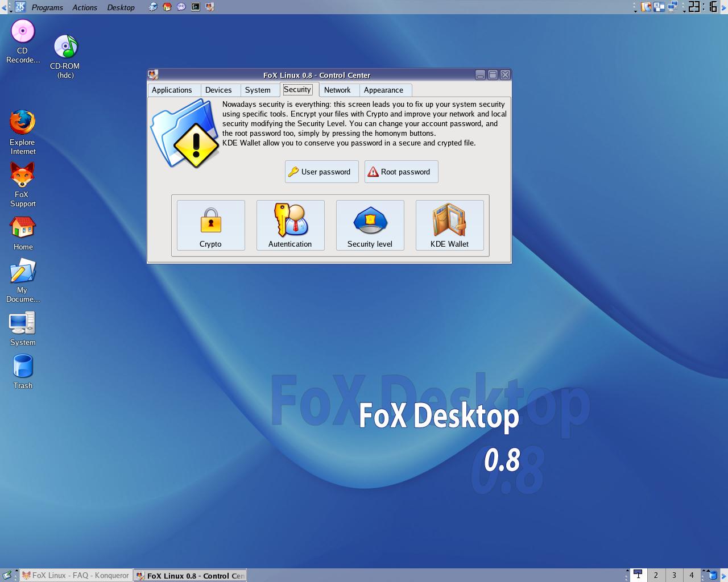Click the 23:16 digital clock
Viewport: 728px width, 582px height.
(703, 7)
